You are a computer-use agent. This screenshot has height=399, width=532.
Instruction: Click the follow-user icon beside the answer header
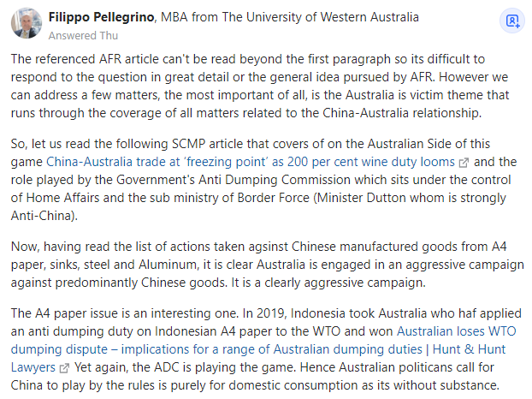(x=512, y=21)
